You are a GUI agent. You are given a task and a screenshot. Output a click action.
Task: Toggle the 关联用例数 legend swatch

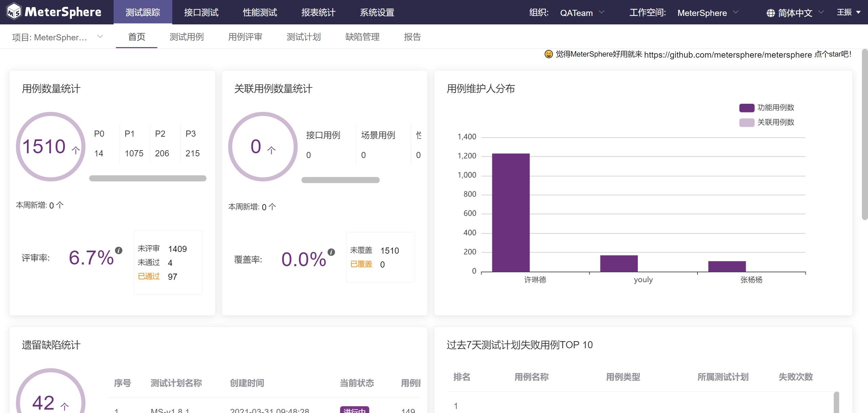click(x=747, y=122)
